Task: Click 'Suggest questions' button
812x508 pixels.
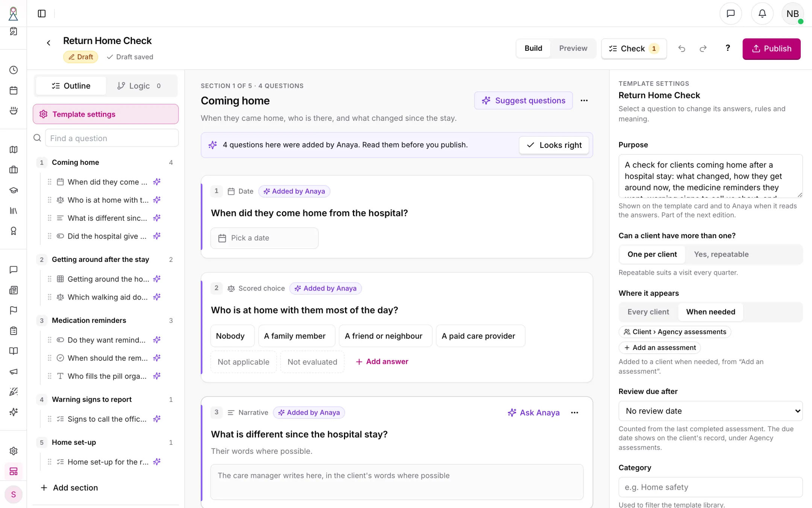Action: [x=523, y=100]
